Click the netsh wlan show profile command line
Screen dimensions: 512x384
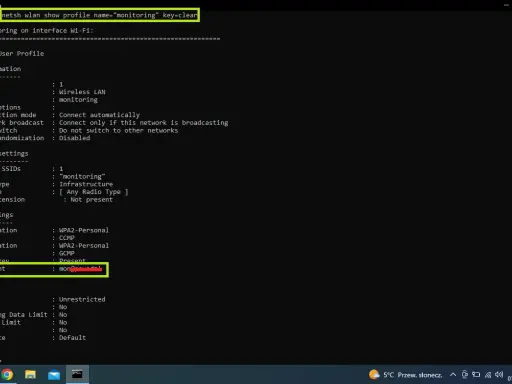[99, 15]
